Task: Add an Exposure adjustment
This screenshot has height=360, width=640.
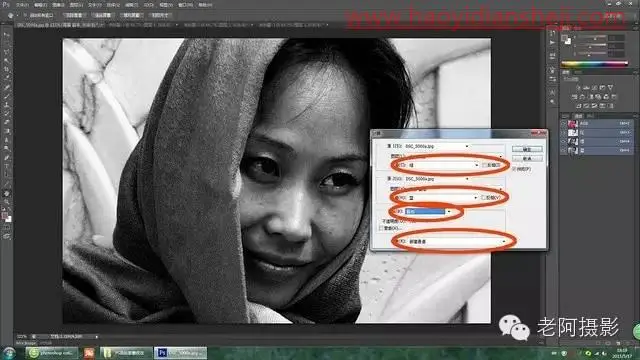Action: click(x=602, y=87)
